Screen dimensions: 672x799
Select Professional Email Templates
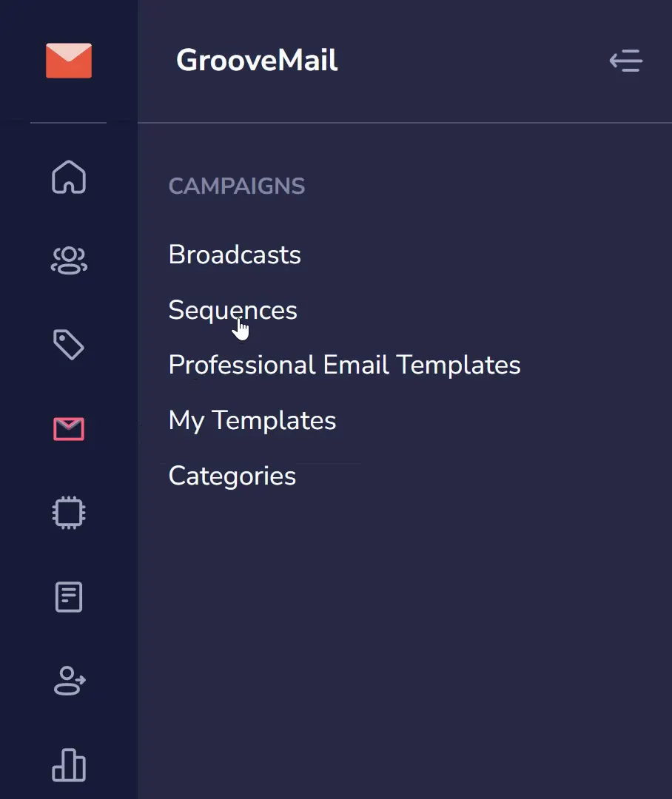344,365
